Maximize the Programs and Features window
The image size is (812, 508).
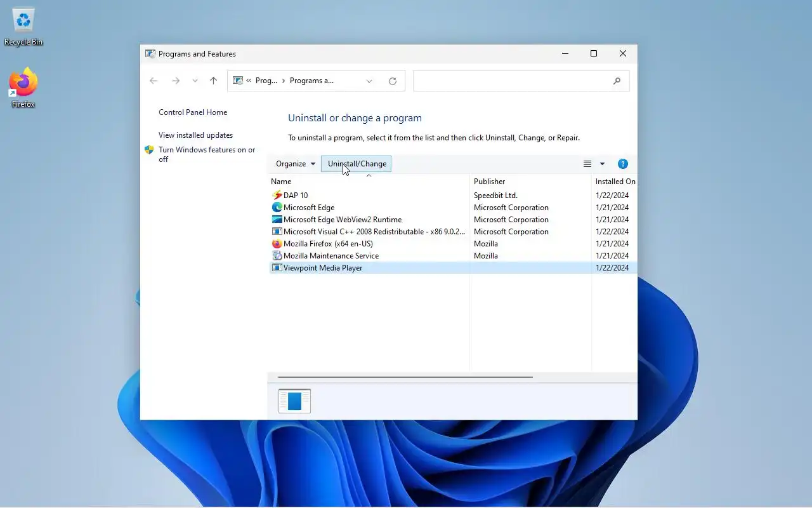point(594,54)
